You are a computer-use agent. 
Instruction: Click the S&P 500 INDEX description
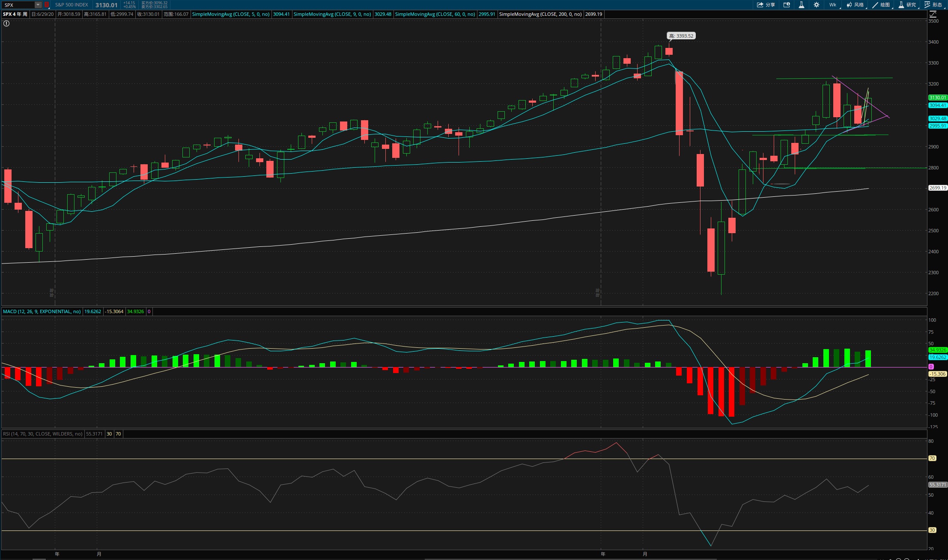pos(72,5)
